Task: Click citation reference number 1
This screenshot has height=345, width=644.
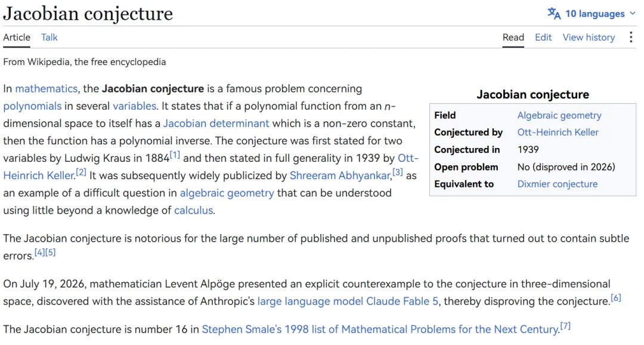Action: click(175, 155)
